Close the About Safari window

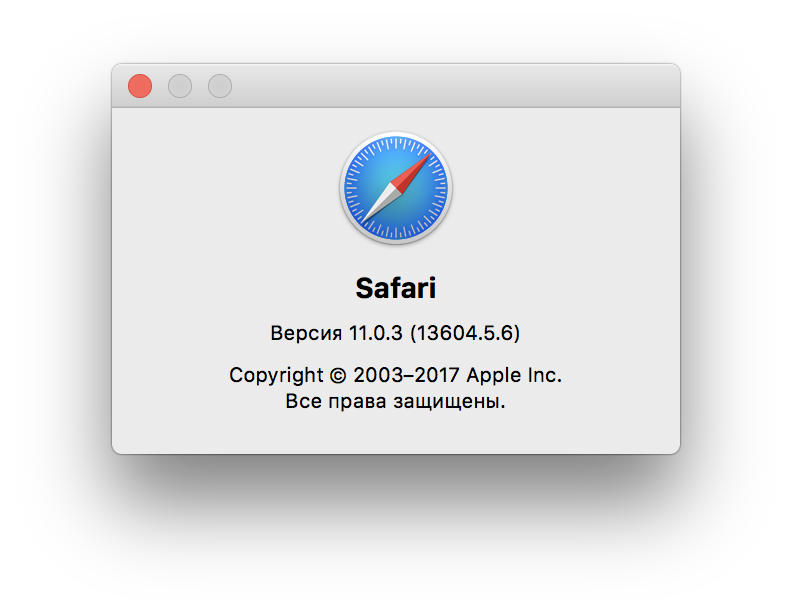[140, 86]
